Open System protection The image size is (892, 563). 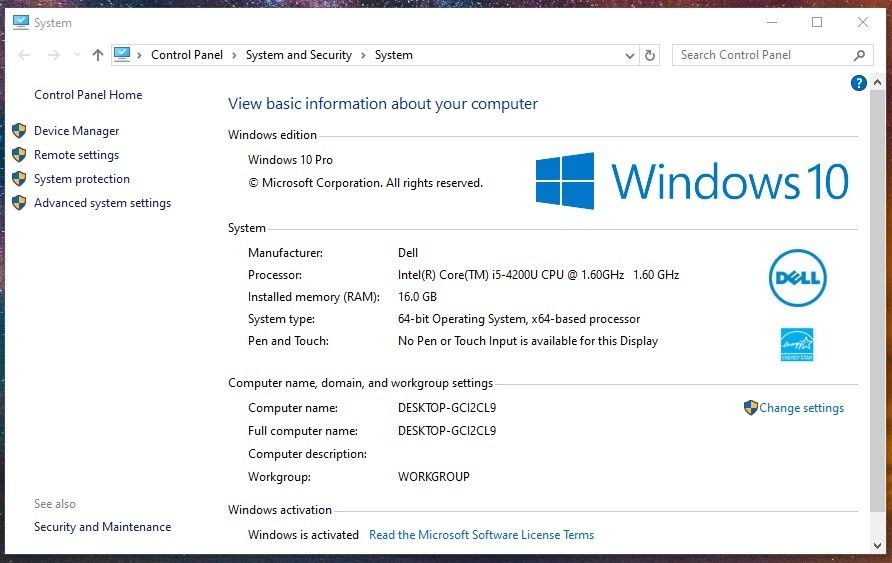coord(82,179)
